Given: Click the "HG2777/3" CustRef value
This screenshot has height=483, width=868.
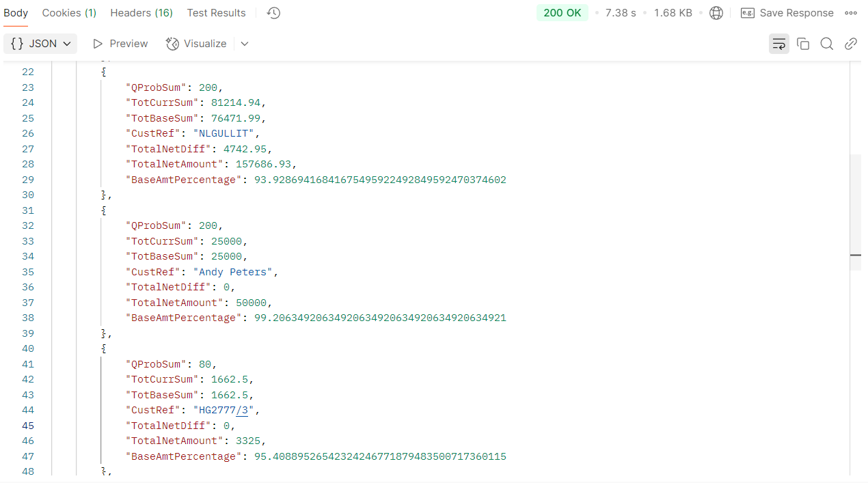Looking at the screenshot, I should click(x=223, y=410).
